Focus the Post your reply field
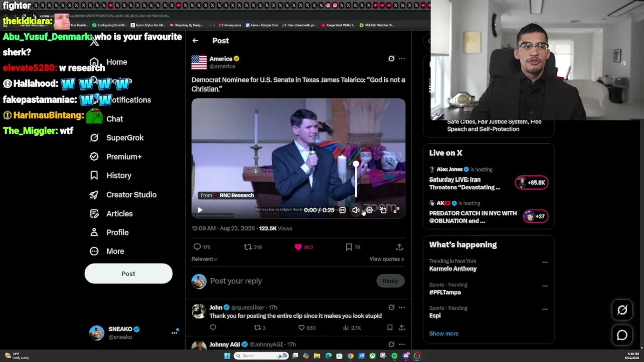 291,281
